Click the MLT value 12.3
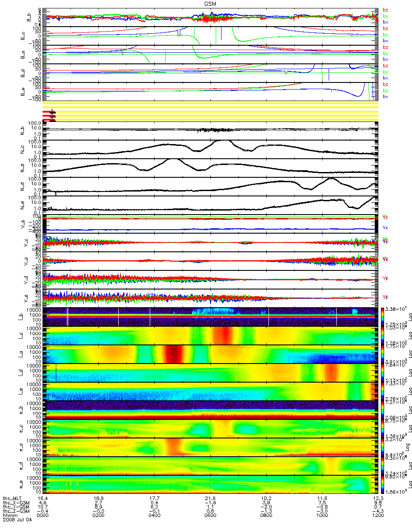 point(377,499)
